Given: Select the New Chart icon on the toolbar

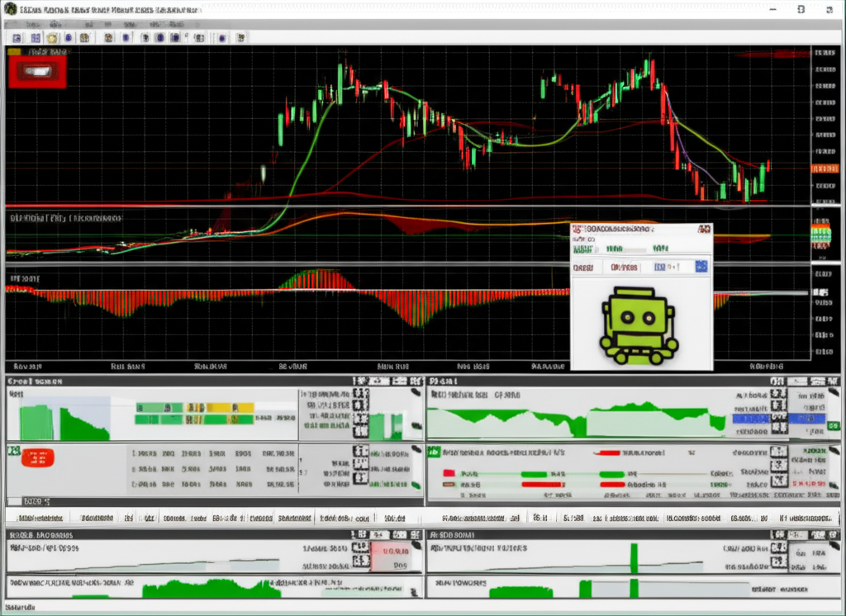Looking at the screenshot, I should tap(17, 37).
